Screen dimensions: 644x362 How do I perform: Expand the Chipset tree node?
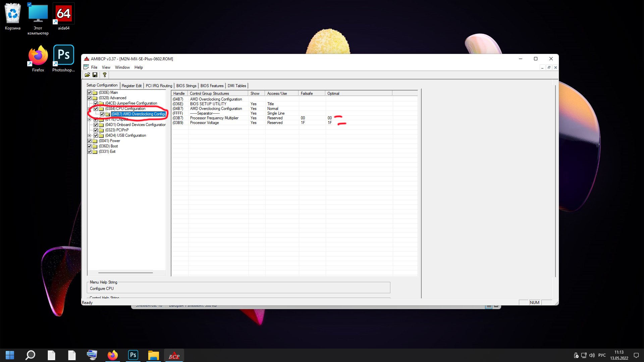click(90, 119)
